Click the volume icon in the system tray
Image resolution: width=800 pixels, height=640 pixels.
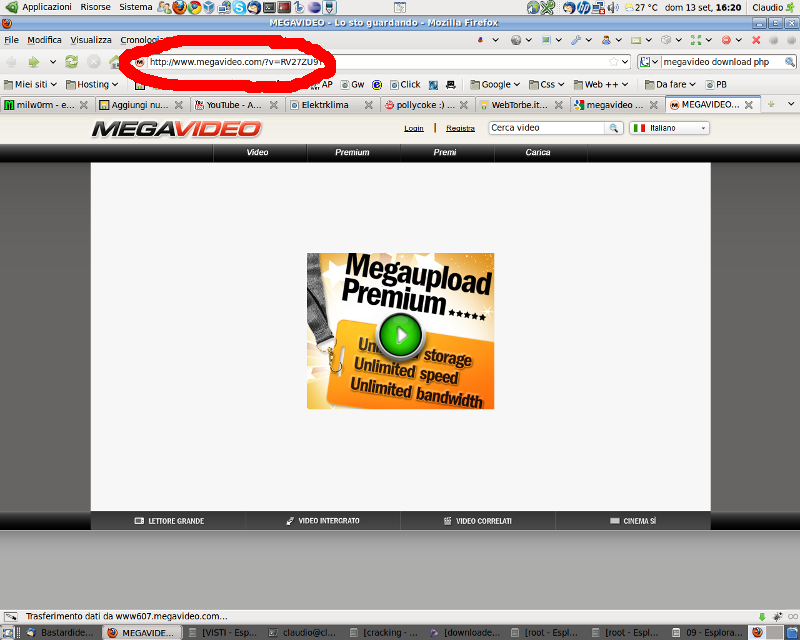[x=613, y=7]
